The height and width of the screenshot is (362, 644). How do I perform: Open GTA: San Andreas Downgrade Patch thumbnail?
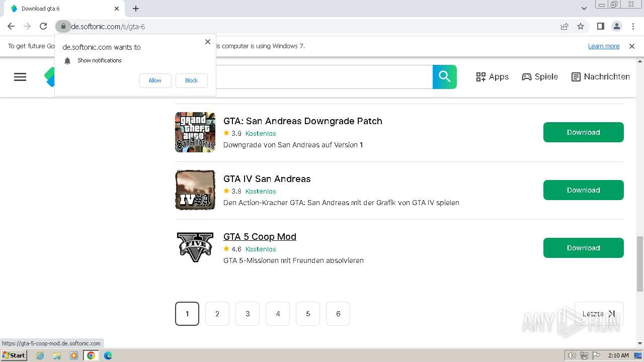click(x=195, y=132)
